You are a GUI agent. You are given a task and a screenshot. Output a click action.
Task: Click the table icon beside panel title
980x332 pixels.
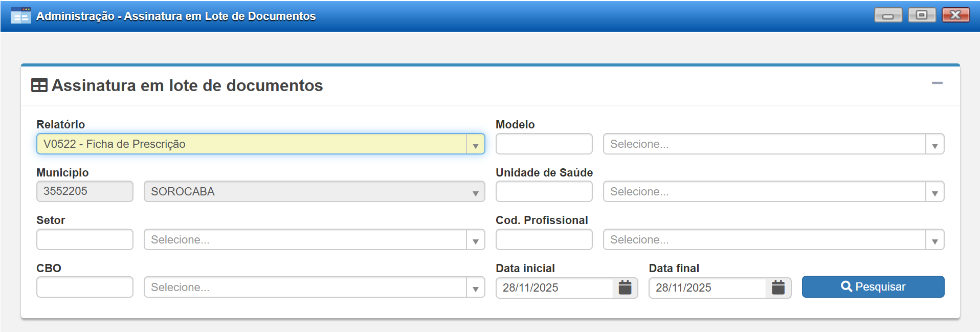[x=39, y=85]
